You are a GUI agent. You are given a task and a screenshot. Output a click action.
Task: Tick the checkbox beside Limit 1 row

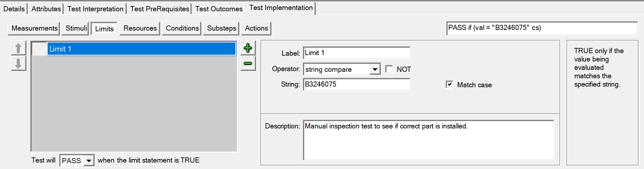39,49
